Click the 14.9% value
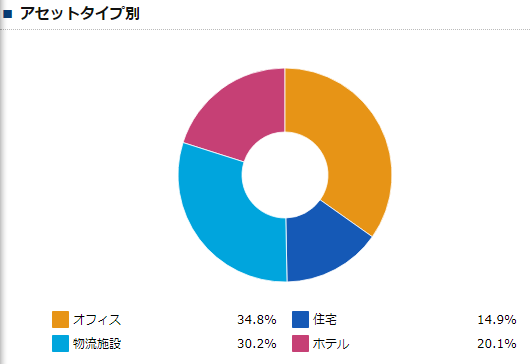The image size is (531, 364). tap(496, 320)
